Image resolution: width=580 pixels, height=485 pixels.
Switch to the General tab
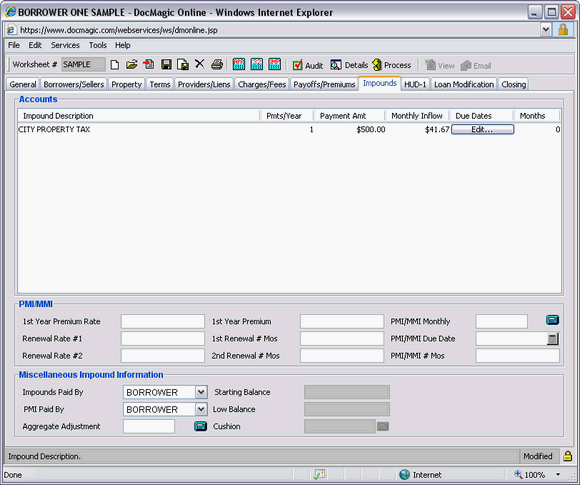pos(23,84)
